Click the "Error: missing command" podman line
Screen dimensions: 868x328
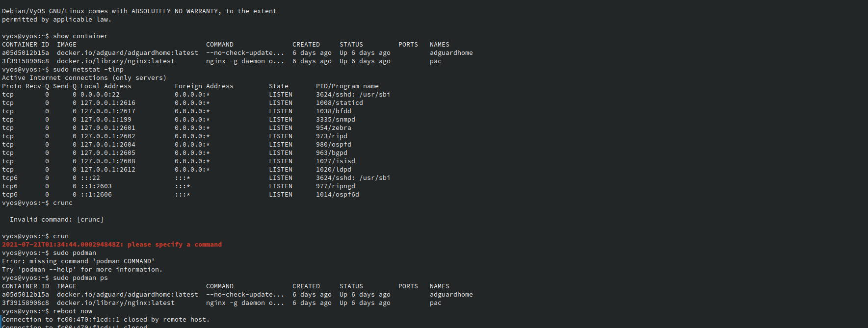tap(78, 261)
